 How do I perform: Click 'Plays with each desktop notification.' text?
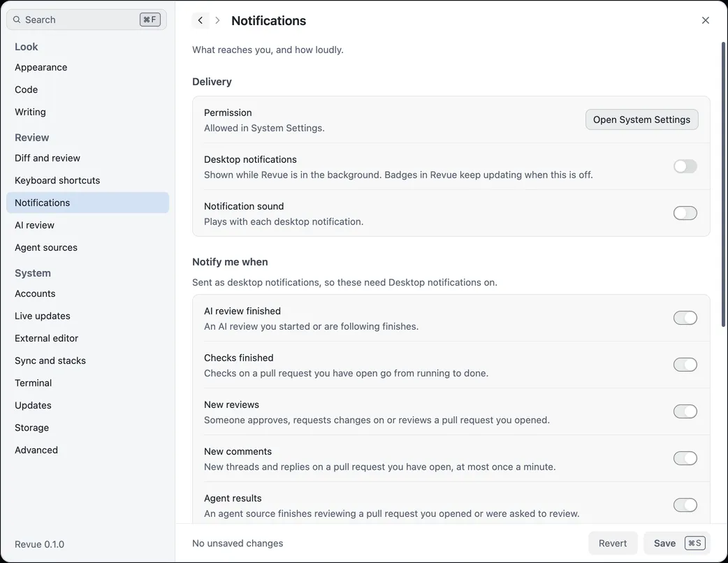click(284, 221)
